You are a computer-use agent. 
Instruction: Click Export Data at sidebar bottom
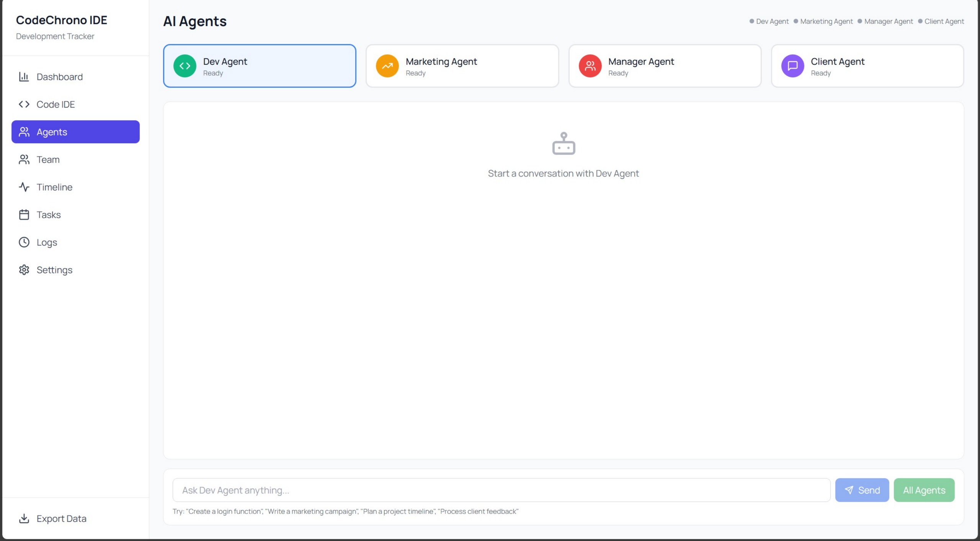(x=61, y=518)
